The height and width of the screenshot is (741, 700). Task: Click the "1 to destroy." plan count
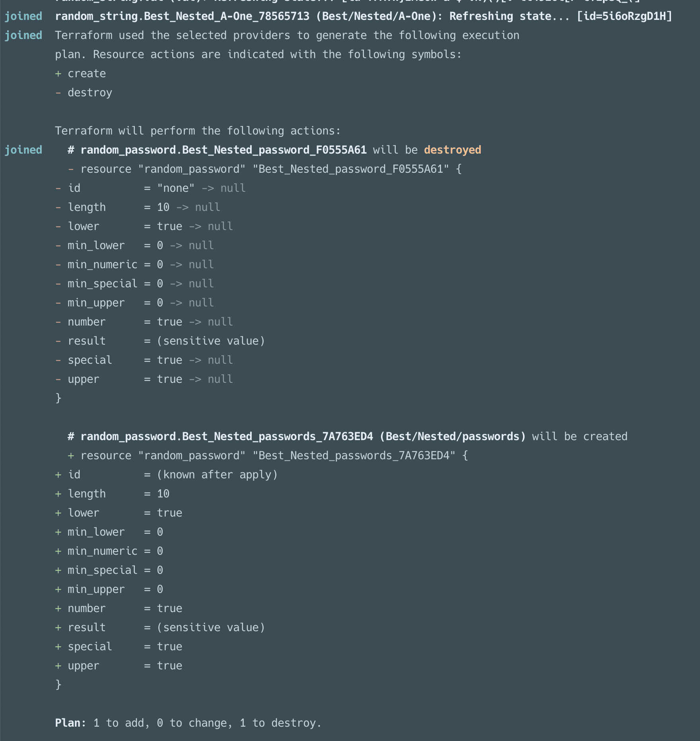(x=280, y=723)
